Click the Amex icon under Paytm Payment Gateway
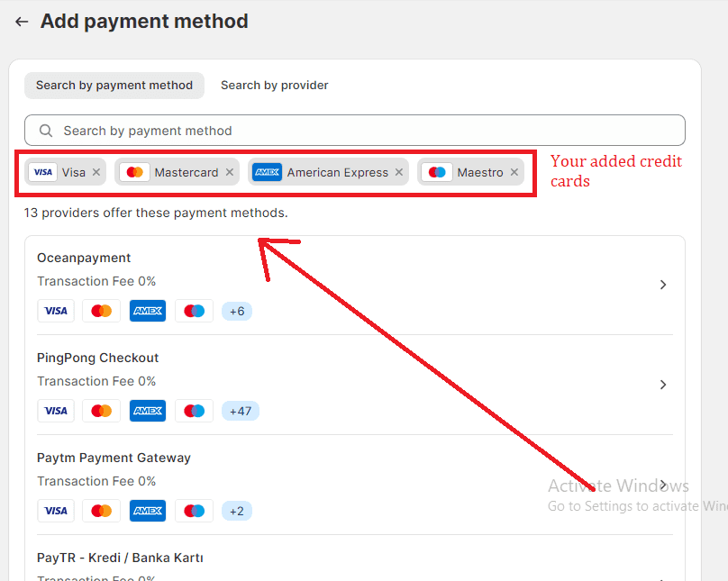Image resolution: width=728 pixels, height=581 pixels. 148,511
